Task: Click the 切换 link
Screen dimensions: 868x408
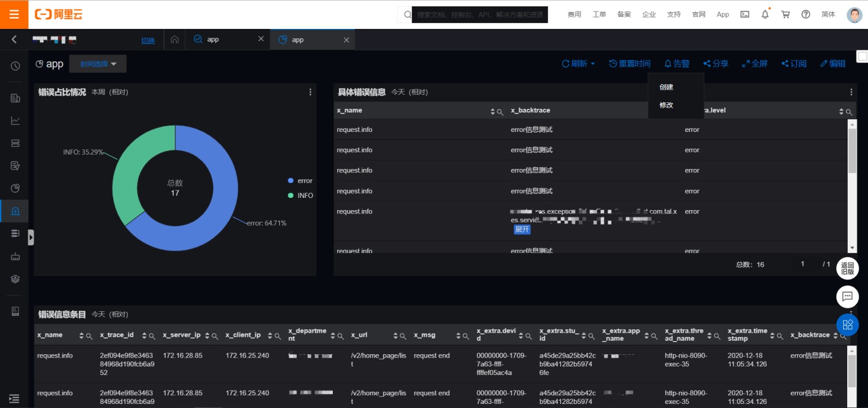Action: tap(148, 41)
